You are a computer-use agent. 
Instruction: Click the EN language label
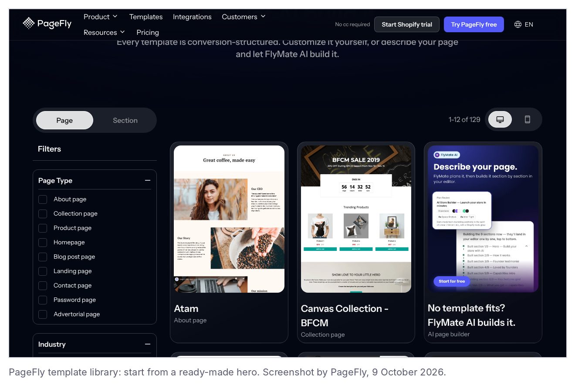point(529,24)
